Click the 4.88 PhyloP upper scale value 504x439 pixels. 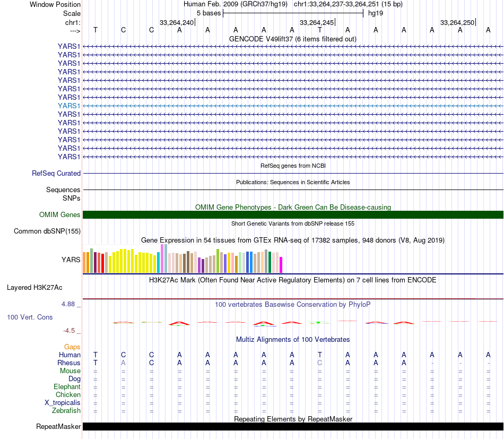(68, 304)
